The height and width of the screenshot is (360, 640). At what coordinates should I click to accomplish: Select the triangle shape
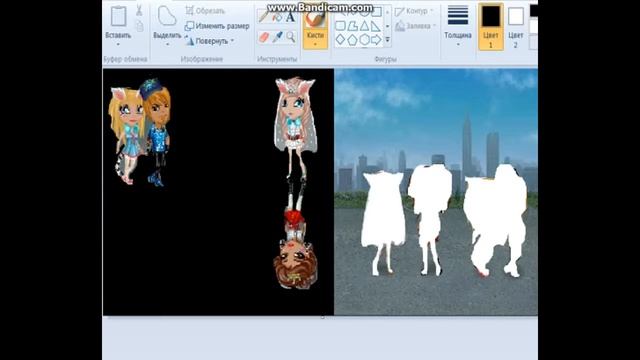coord(364,26)
